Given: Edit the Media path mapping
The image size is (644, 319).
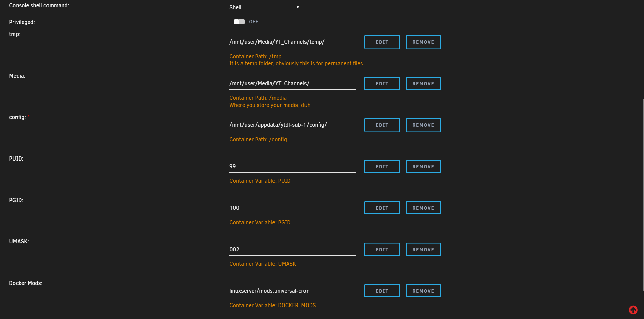Looking at the screenshot, I should click(382, 83).
